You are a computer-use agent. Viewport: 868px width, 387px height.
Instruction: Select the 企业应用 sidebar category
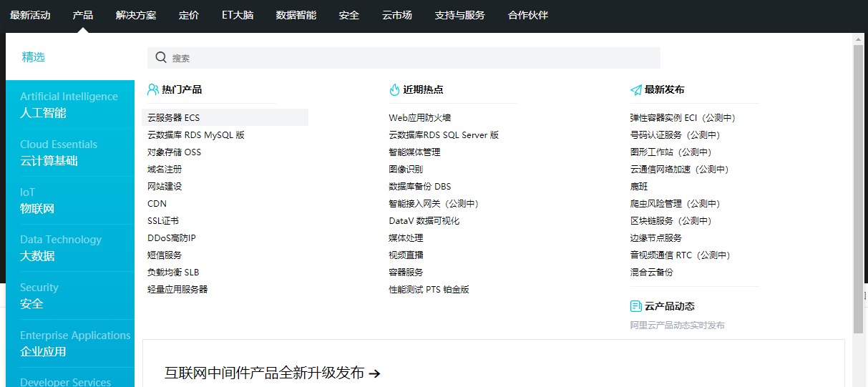[x=70, y=343]
